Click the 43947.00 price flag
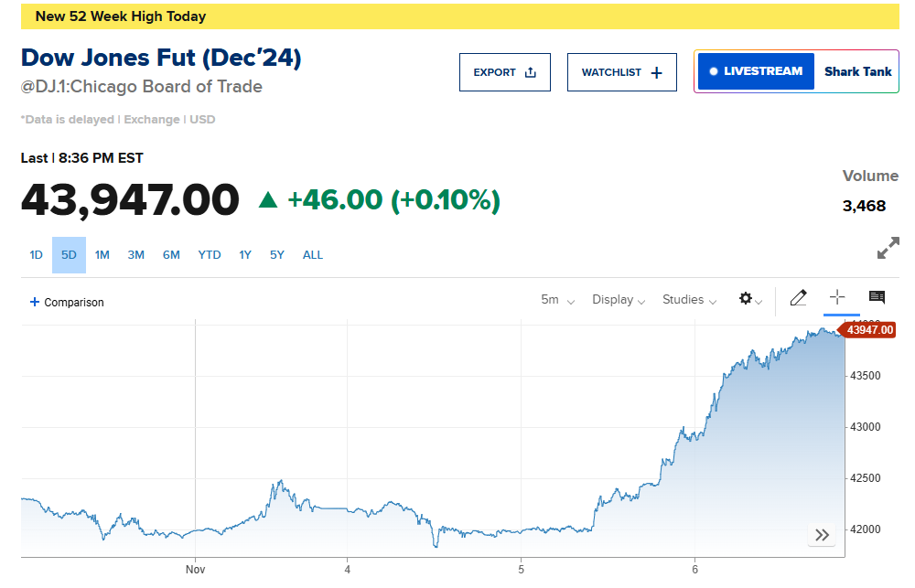915x588 pixels. click(867, 329)
